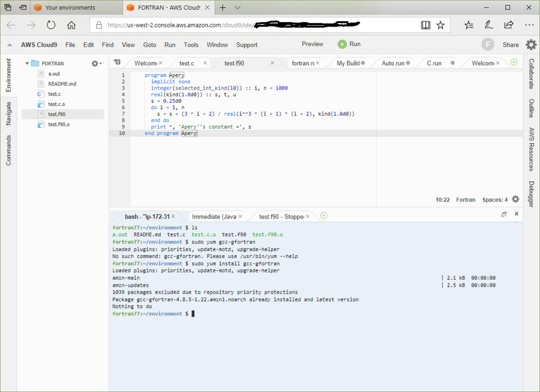Viewport: 540px width, 392px height.
Task: Close the console panel with X
Action: click(x=517, y=214)
